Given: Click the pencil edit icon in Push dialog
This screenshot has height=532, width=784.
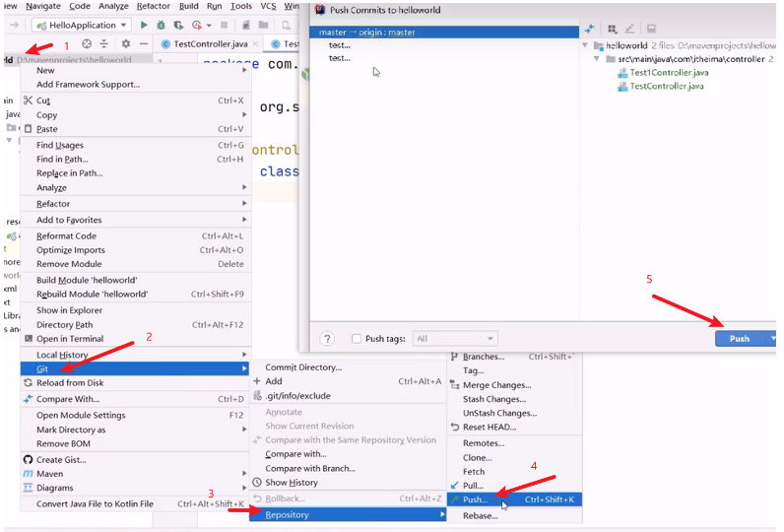Looking at the screenshot, I should (629, 29).
